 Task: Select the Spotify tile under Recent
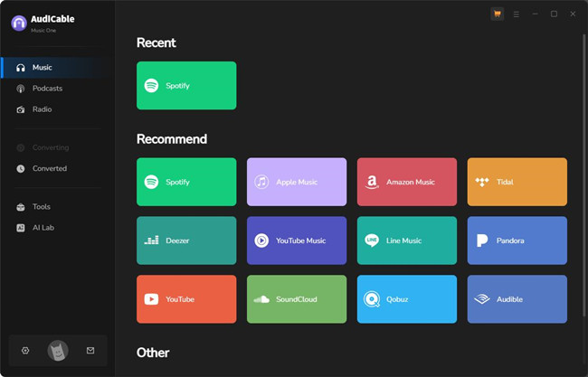[186, 86]
